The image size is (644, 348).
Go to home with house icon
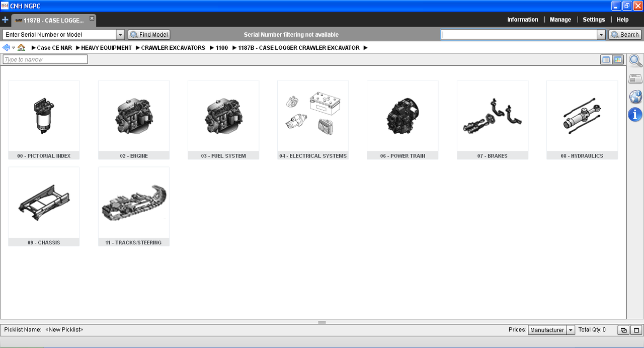pyautogui.click(x=21, y=47)
